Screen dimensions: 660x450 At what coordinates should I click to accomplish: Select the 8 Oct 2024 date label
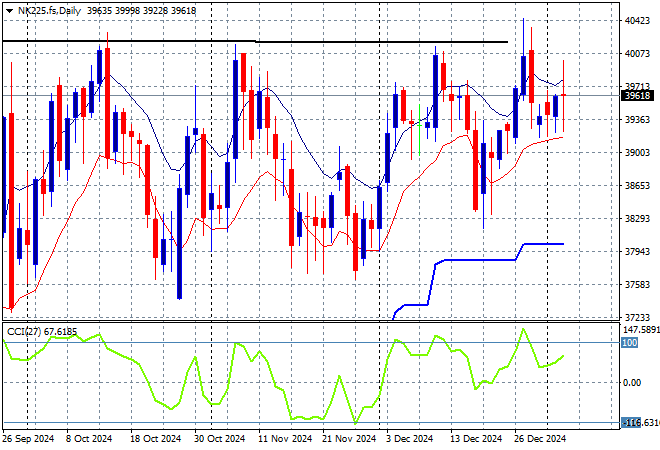91,439
